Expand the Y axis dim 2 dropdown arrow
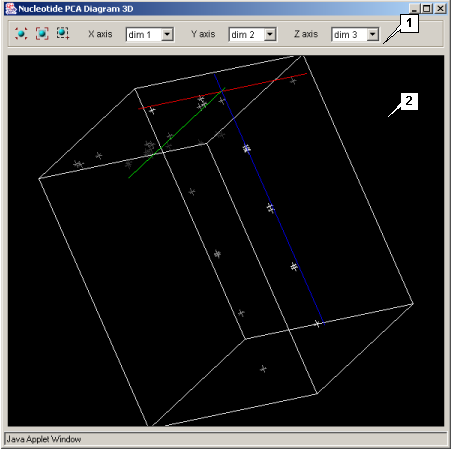 click(x=270, y=34)
